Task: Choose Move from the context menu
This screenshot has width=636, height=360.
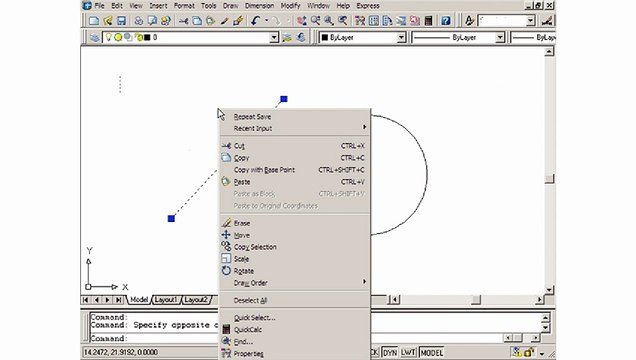Action: click(294, 235)
